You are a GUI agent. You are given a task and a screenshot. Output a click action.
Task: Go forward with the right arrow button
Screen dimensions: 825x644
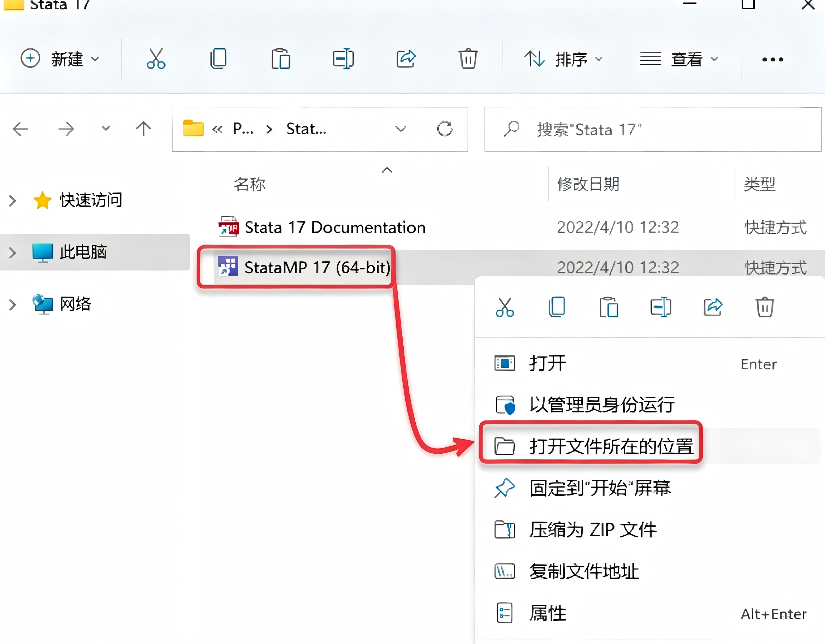tap(66, 129)
